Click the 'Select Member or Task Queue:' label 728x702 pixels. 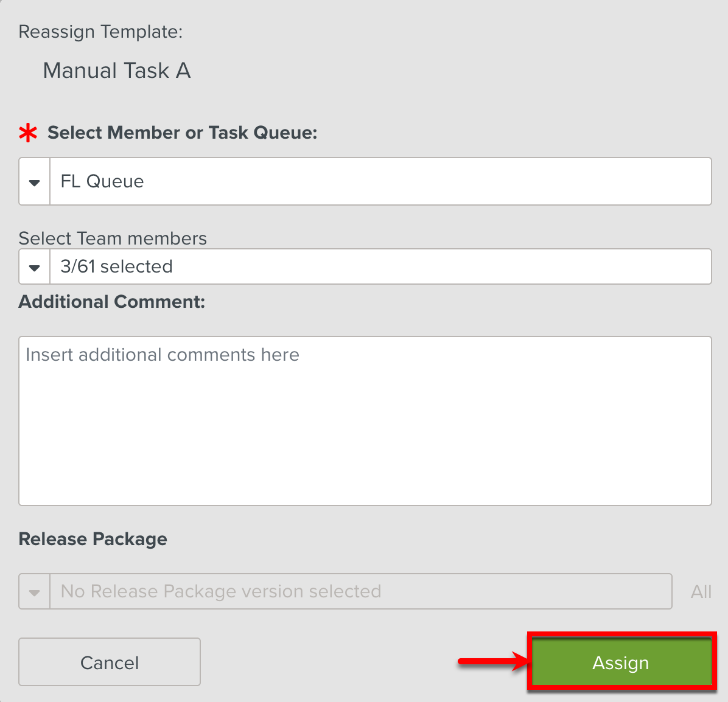[183, 133]
